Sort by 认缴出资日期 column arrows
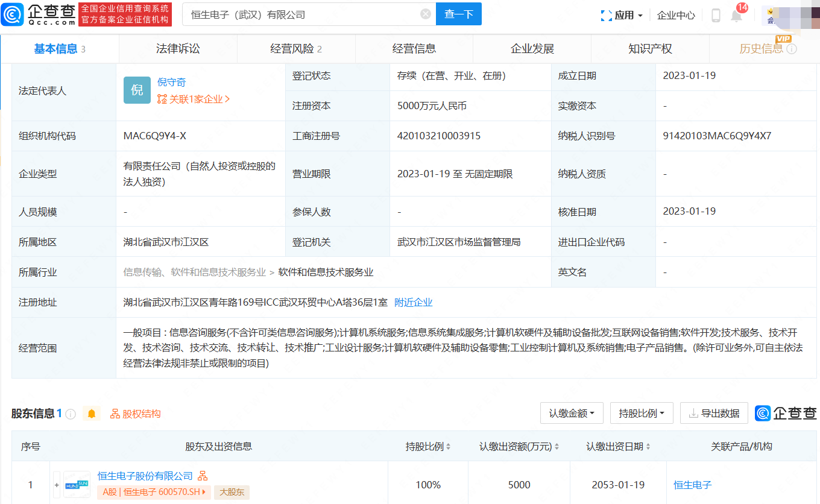Image resolution: width=820 pixels, height=504 pixels. [x=648, y=447]
